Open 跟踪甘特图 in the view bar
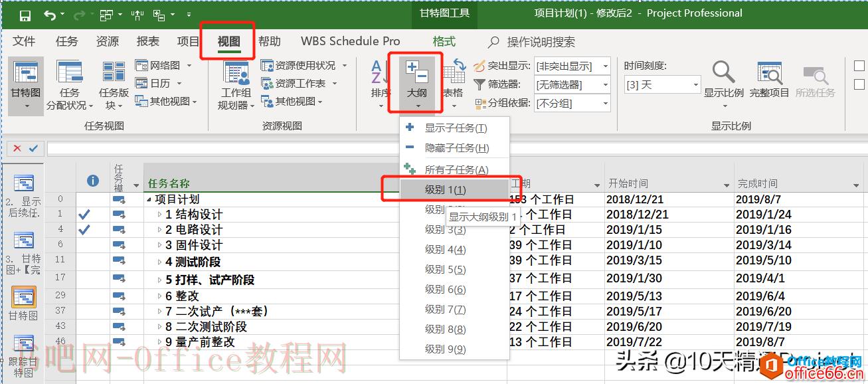868x384 pixels. coord(24,357)
